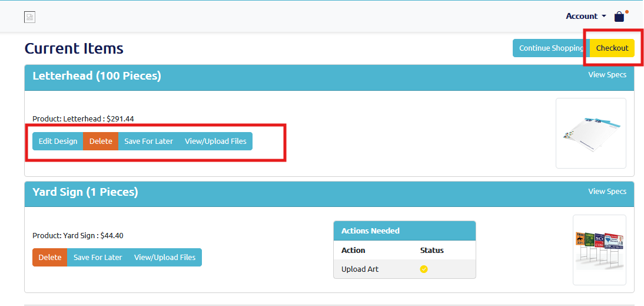Click the site logo in the top-left corner

(x=29, y=17)
